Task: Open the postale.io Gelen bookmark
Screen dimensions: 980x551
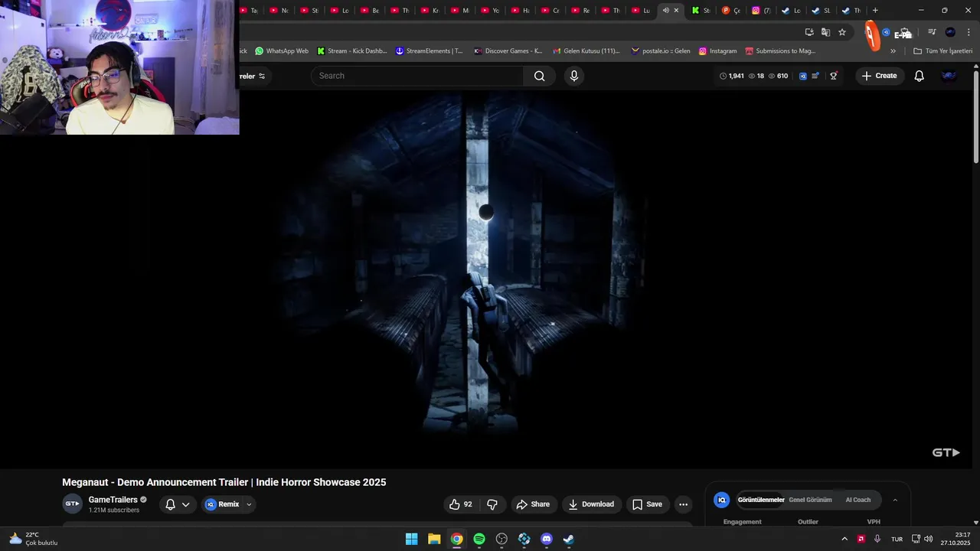Action: [661, 51]
